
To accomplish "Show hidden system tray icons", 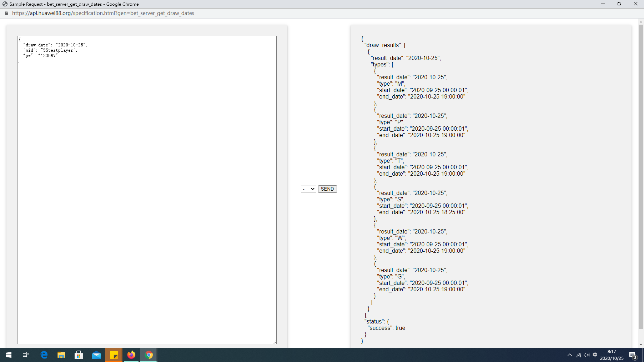I will [570, 355].
